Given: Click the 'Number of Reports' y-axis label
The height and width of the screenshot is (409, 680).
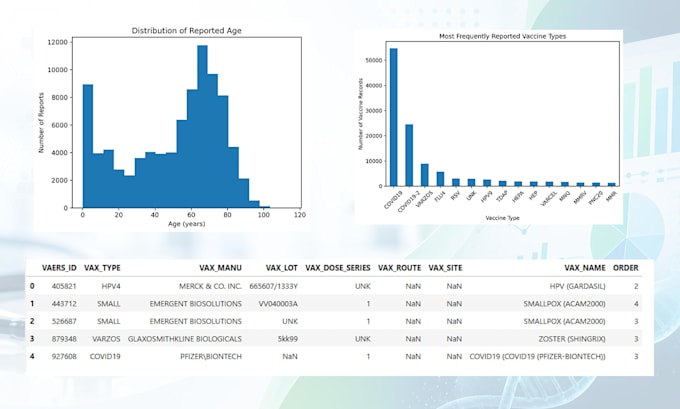Looking at the screenshot, I should [x=42, y=122].
